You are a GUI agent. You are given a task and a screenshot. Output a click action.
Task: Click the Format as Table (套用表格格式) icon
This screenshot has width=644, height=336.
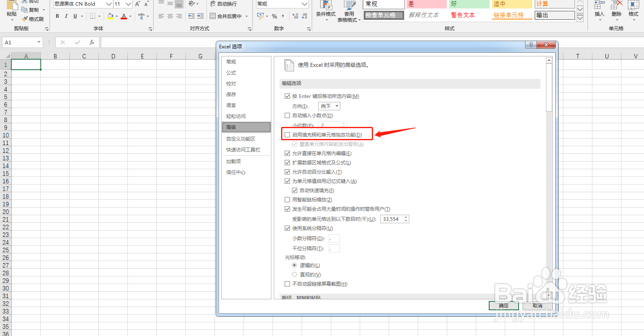349,5
